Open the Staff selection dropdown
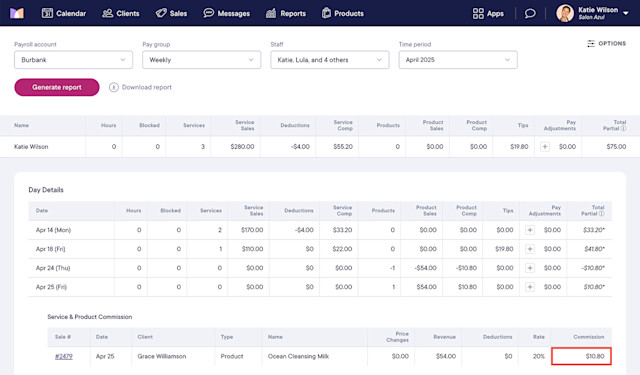This screenshot has width=640, height=375. coord(330,60)
